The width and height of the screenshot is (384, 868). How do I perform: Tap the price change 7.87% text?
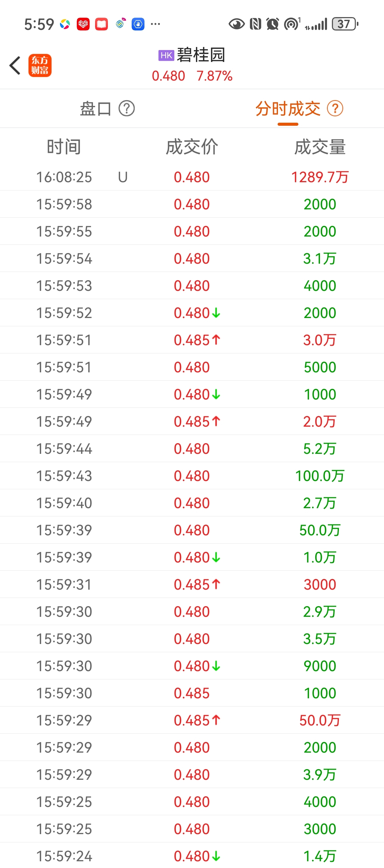214,76
